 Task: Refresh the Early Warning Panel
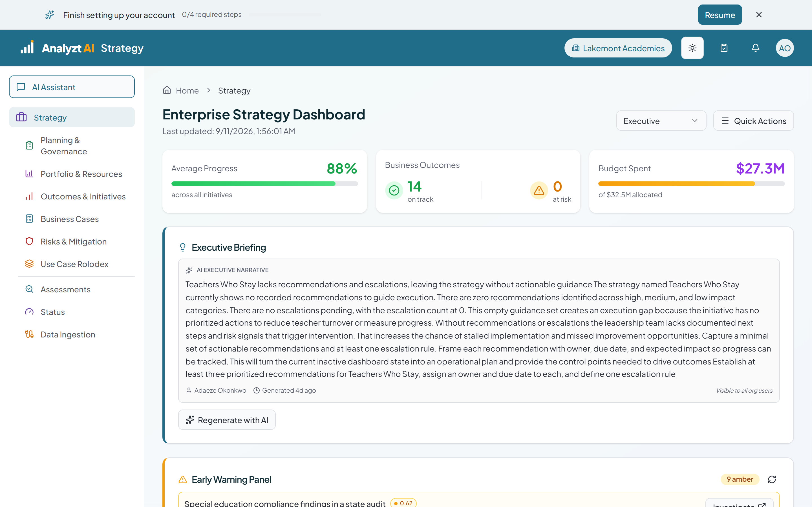point(772,479)
